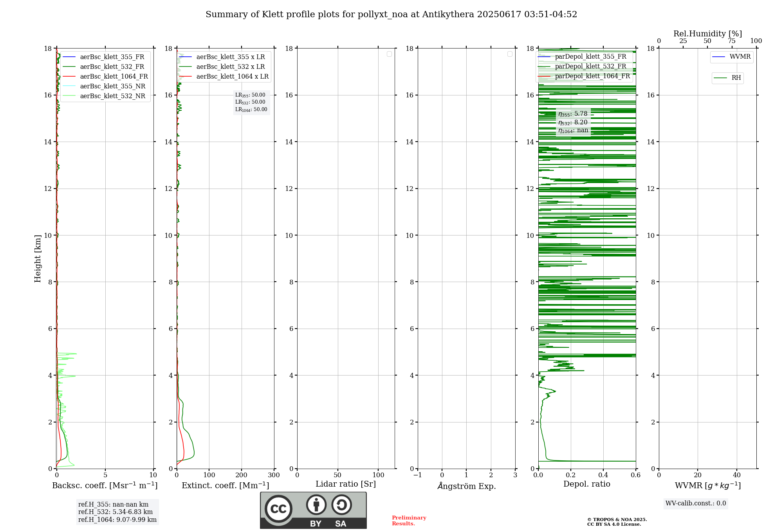Click legend entry aerBsc_klett_1064_FR

pos(105,76)
